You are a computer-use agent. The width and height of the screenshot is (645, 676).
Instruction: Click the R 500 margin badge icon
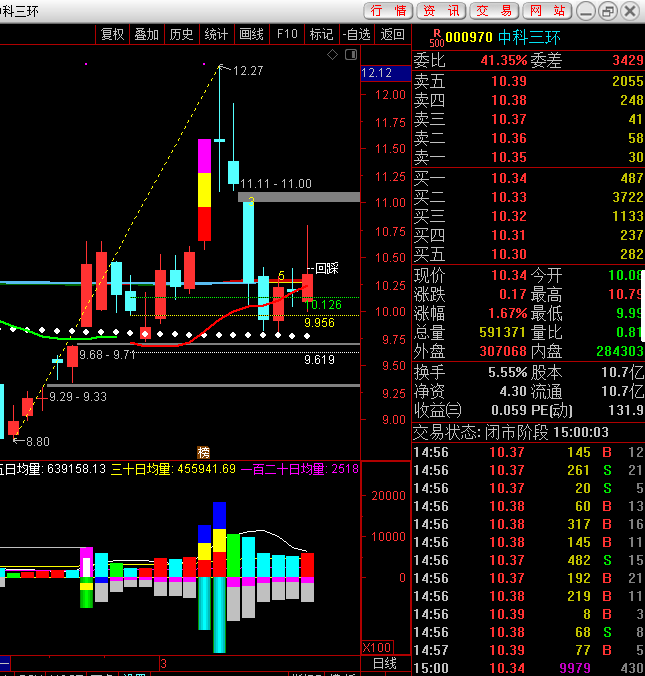coord(437,38)
